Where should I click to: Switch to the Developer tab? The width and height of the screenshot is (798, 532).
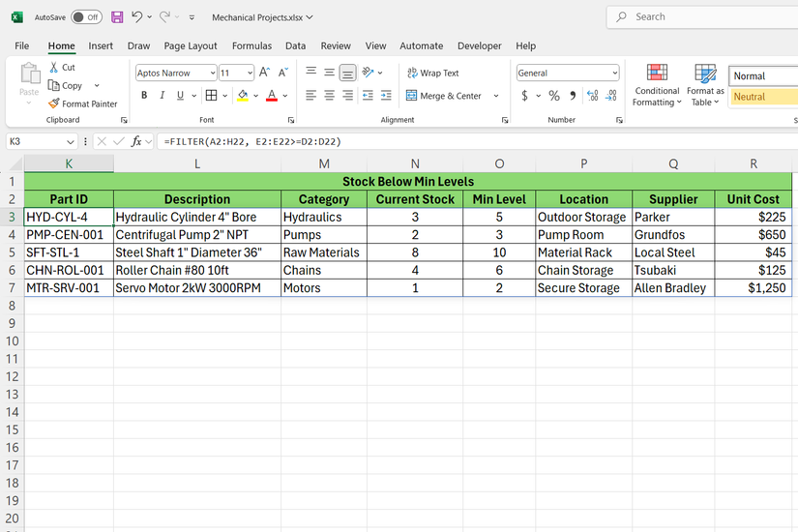(x=480, y=45)
